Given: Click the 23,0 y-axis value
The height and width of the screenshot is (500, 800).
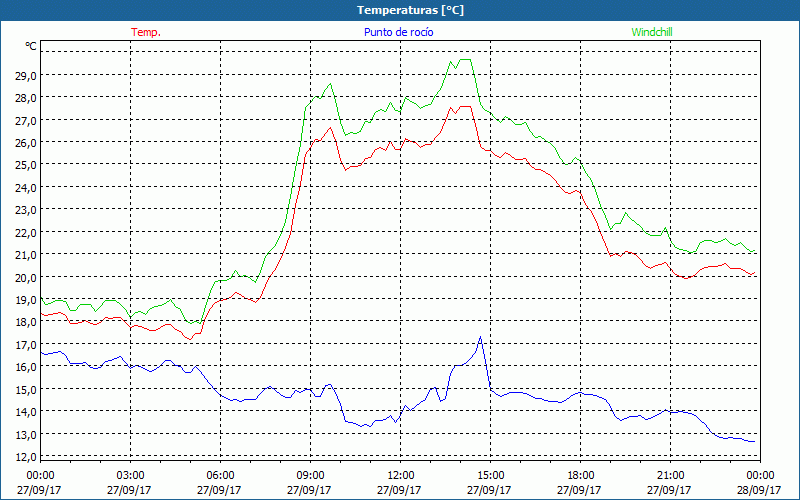Looking at the screenshot, I should coord(27,210).
